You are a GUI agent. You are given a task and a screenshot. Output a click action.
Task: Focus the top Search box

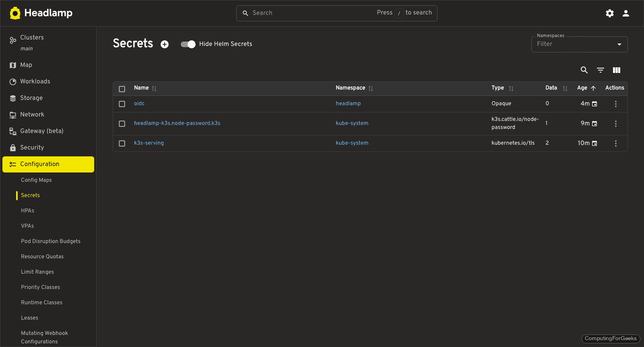[337, 13]
